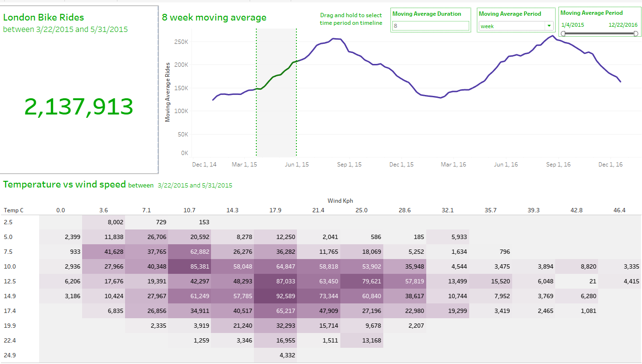Image resolution: width=642 pixels, height=364 pixels.
Task: Click the 2,137,913 total rides number
Action: click(x=79, y=106)
